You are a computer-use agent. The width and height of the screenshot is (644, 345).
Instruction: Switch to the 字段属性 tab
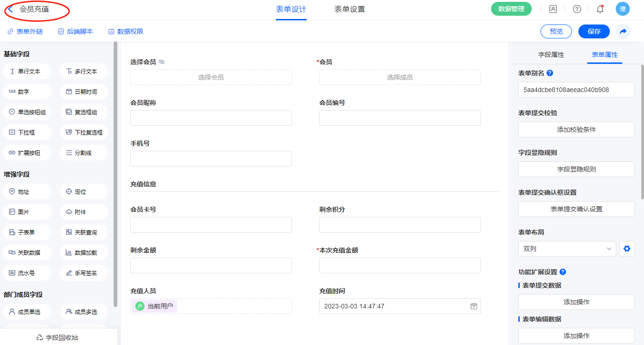(551, 55)
